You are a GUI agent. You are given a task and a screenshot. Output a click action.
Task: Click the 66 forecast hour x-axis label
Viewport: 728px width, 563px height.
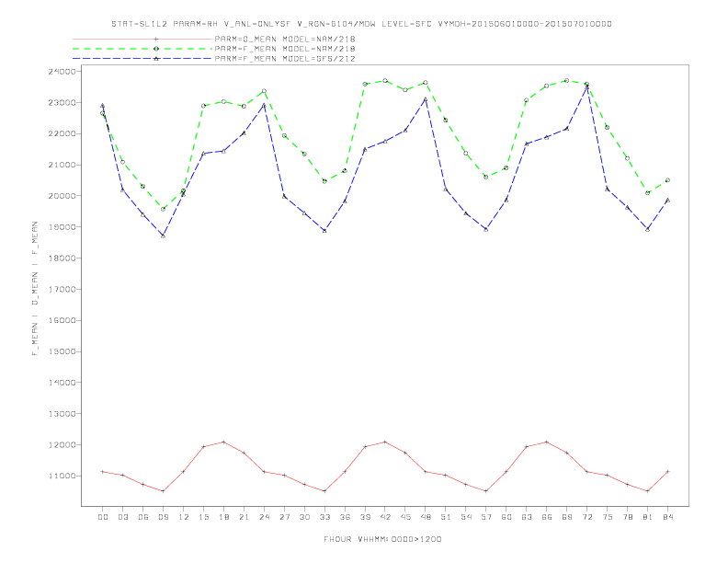click(547, 517)
